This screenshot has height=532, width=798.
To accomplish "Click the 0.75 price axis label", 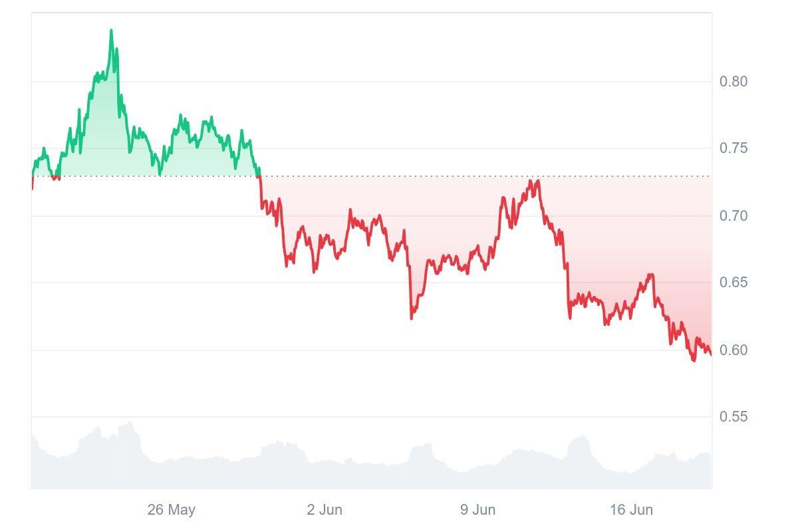I will [x=733, y=148].
